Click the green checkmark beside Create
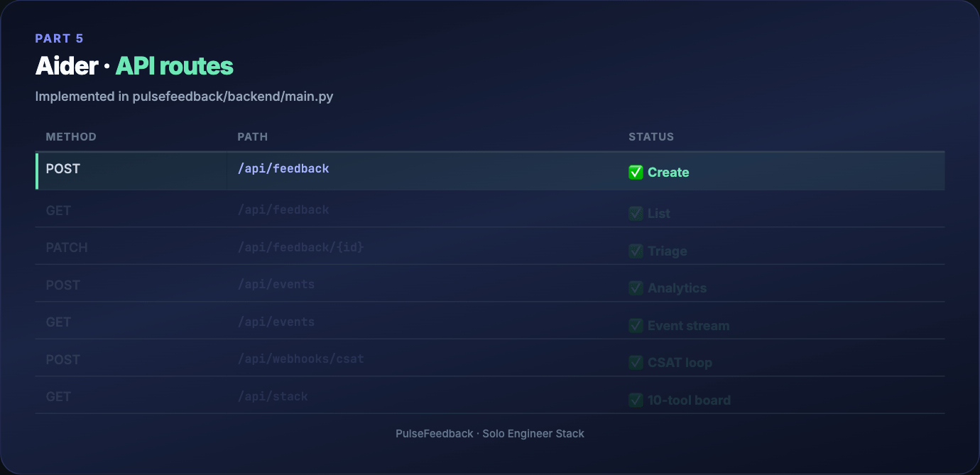 [x=636, y=173]
